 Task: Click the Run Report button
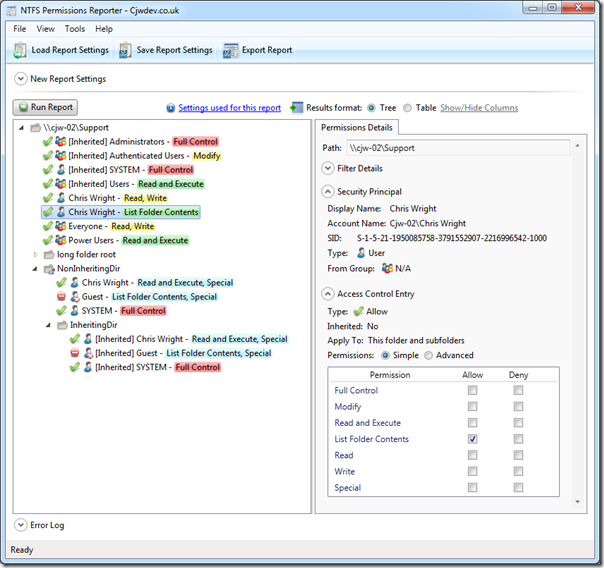(45, 107)
